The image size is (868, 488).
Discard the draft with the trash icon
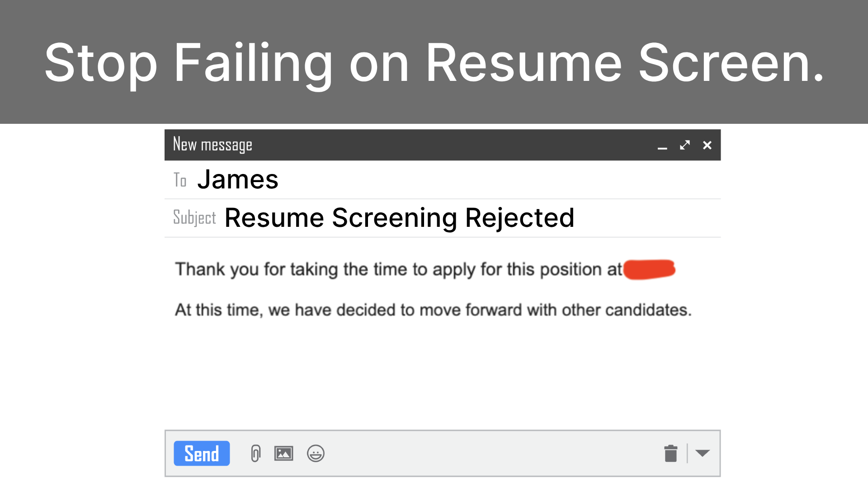[x=671, y=453]
